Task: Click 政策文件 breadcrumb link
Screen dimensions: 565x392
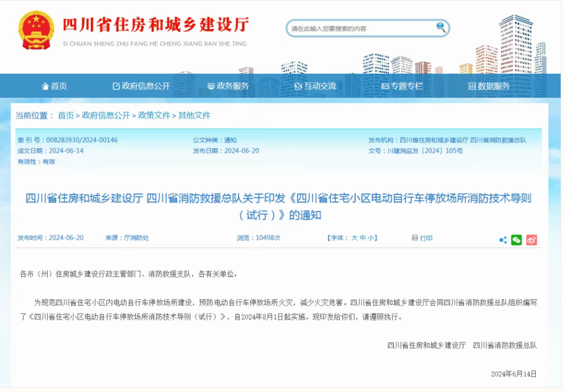Action: point(154,115)
